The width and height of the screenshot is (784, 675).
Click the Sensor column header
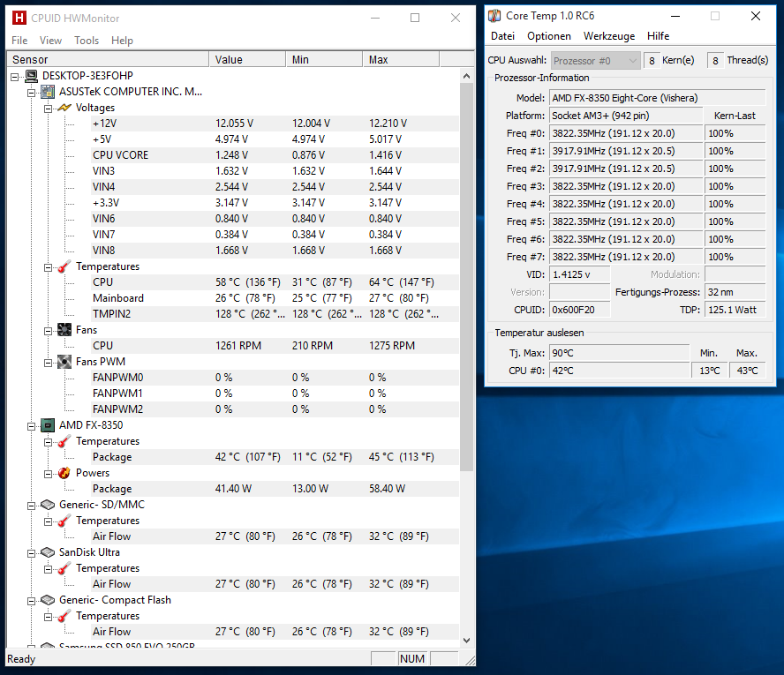point(108,59)
